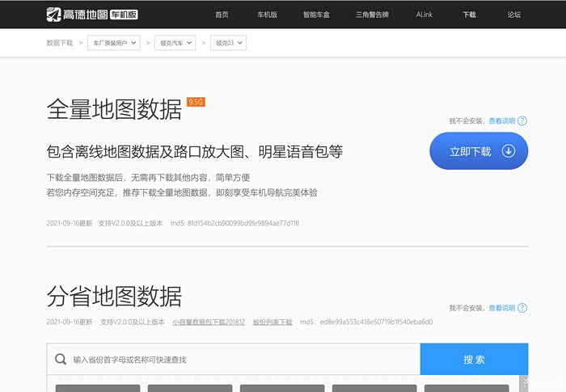The width and height of the screenshot is (566, 392).
Task: Open the ALink nav item
Action: tap(424, 15)
